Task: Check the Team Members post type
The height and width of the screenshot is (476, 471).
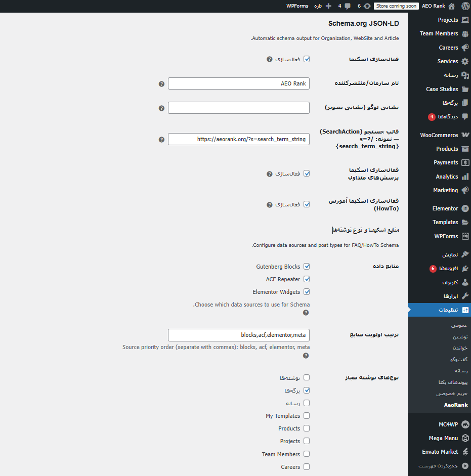Action: pyautogui.click(x=307, y=454)
